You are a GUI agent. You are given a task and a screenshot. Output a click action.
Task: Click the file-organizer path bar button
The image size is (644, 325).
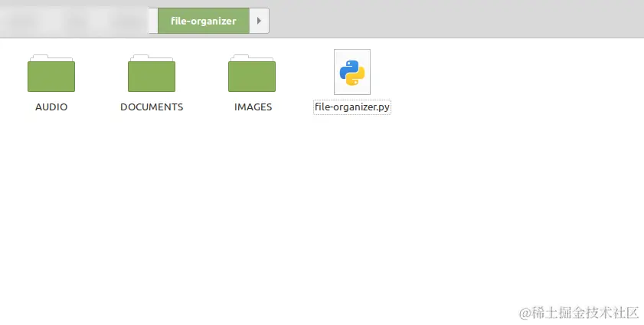click(x=203, y=21)
